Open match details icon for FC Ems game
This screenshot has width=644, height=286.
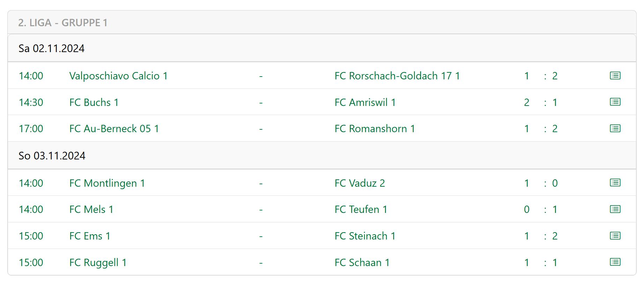(x=615, y=236)
